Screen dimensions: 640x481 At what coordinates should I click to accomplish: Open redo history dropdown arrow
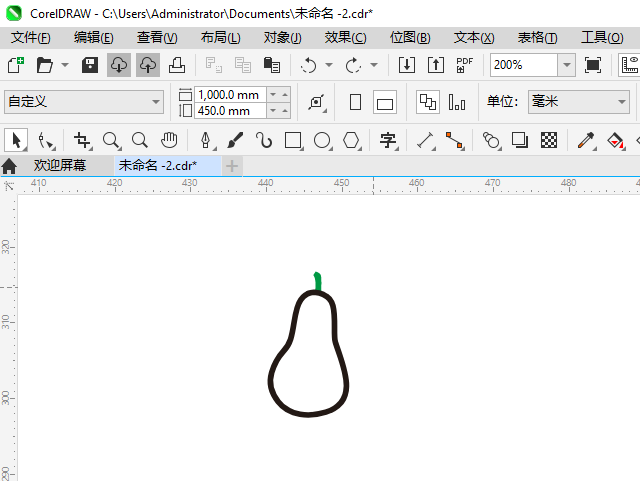pos(374,65)
